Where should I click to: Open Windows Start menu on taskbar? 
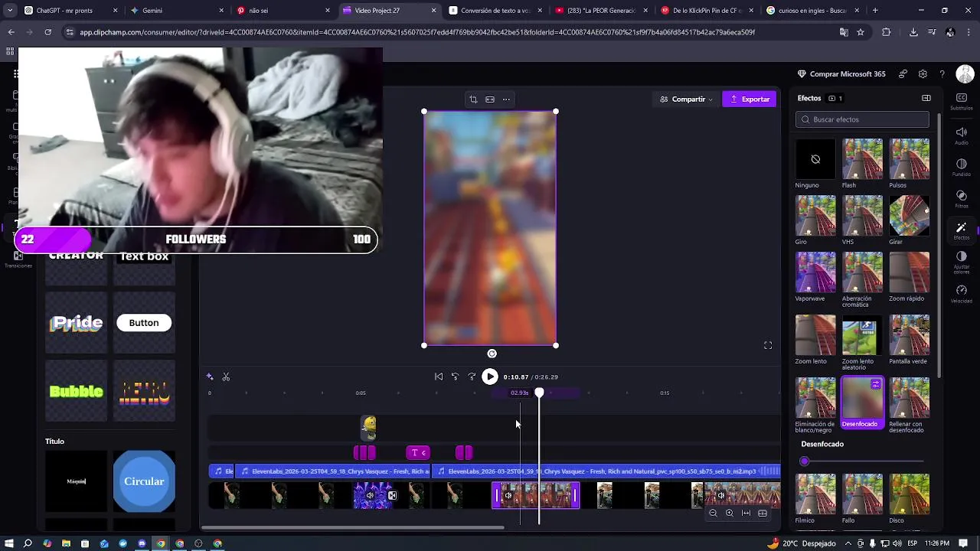pyautogui.click(x=9, y=543)
